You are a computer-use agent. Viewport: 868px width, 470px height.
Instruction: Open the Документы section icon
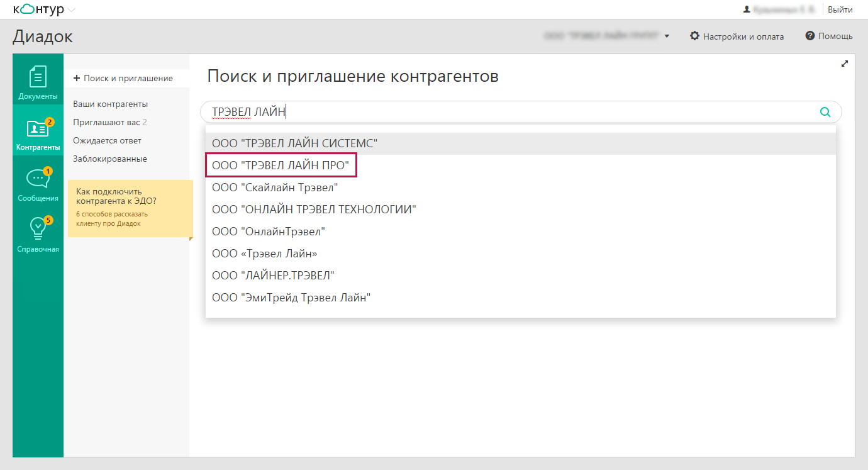point(38,77)
